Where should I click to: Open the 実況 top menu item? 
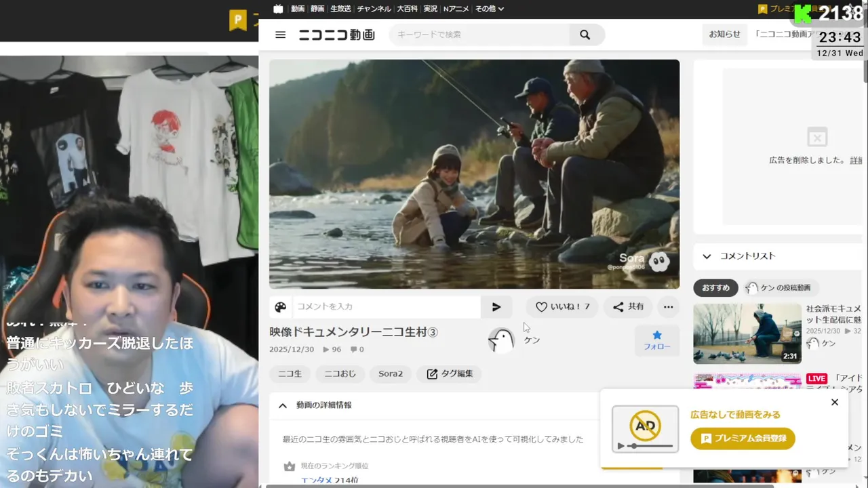point(431,9)
